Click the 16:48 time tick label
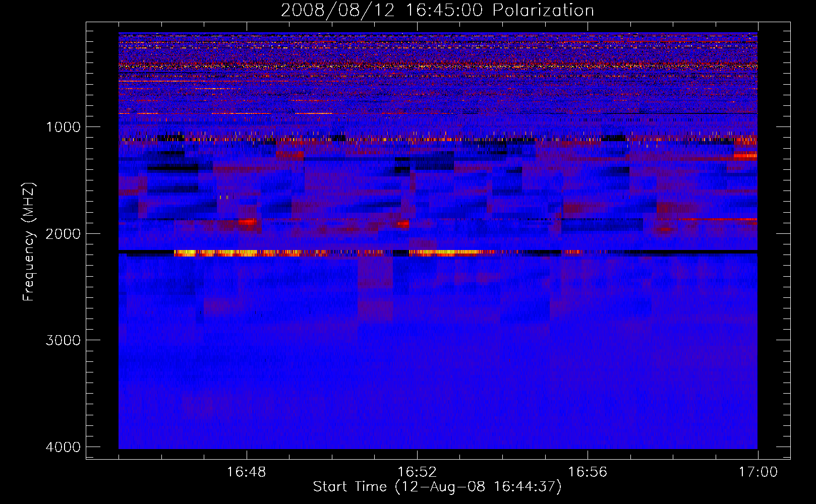The width and height of the screenshot is (816, 504). 247,472
